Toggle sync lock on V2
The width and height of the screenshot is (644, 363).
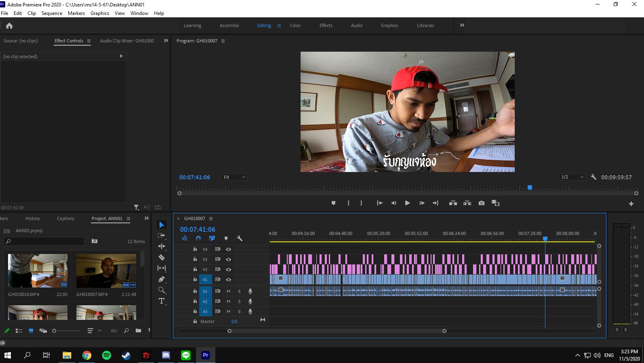pyautogui.click(x=217, y=269)
